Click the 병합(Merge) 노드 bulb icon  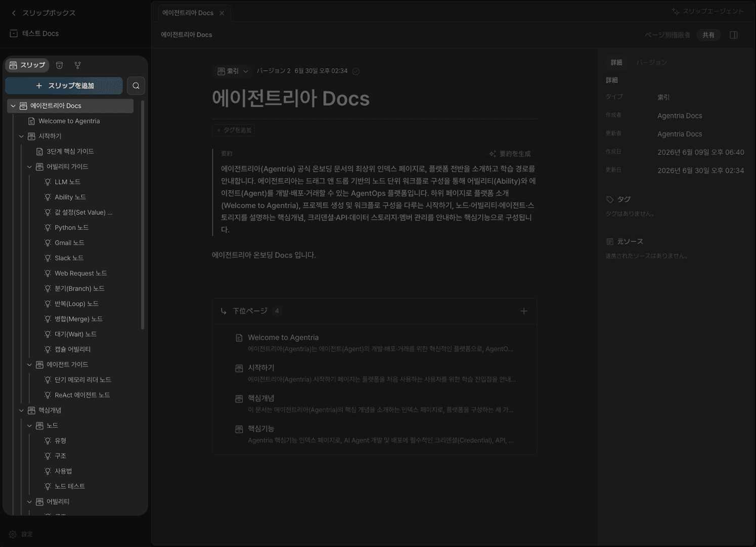click(48, 319)
